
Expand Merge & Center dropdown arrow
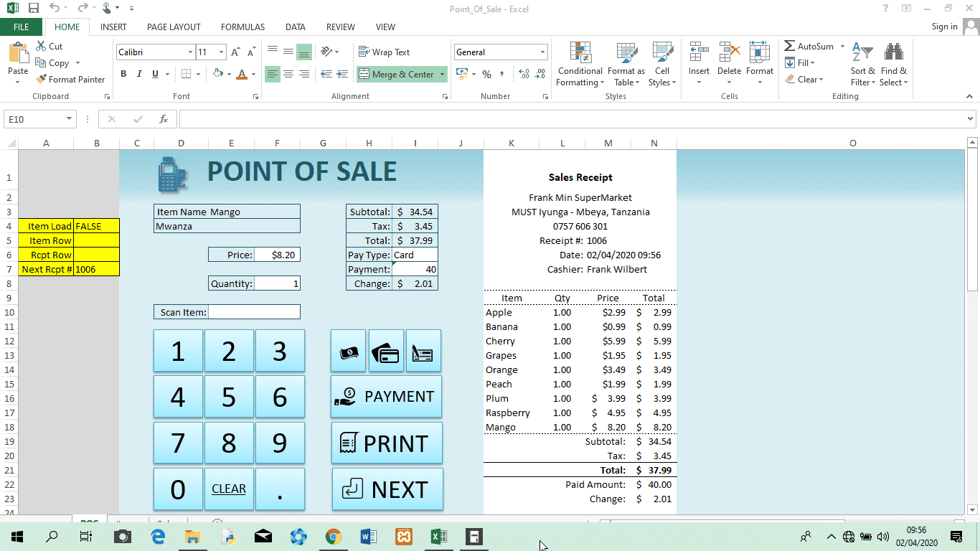point(443,74)
